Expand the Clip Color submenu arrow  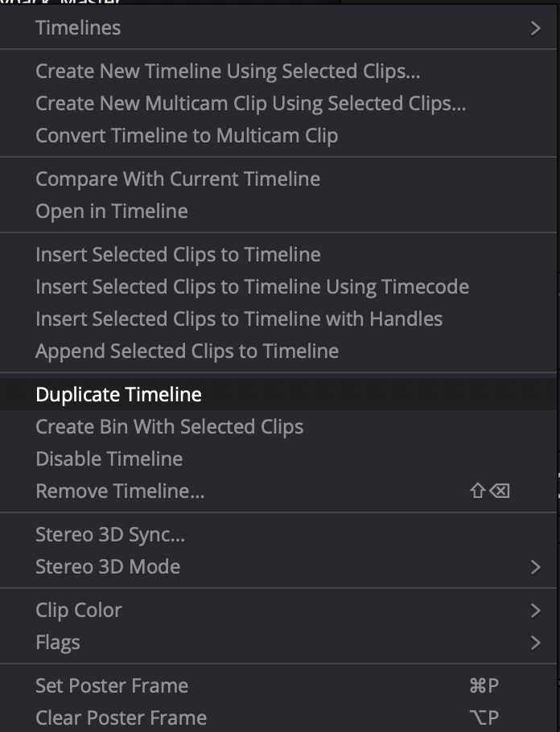536,611
